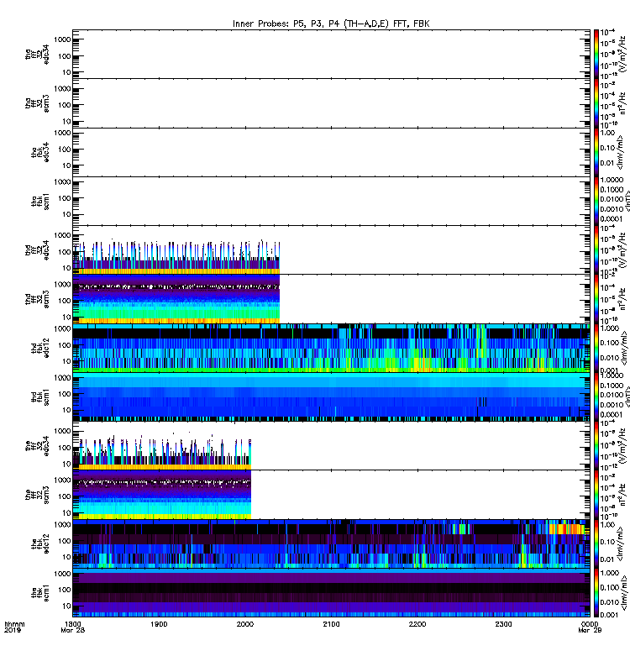Click the thd fff edc34 spectrogram data

[x=176, y=257]
